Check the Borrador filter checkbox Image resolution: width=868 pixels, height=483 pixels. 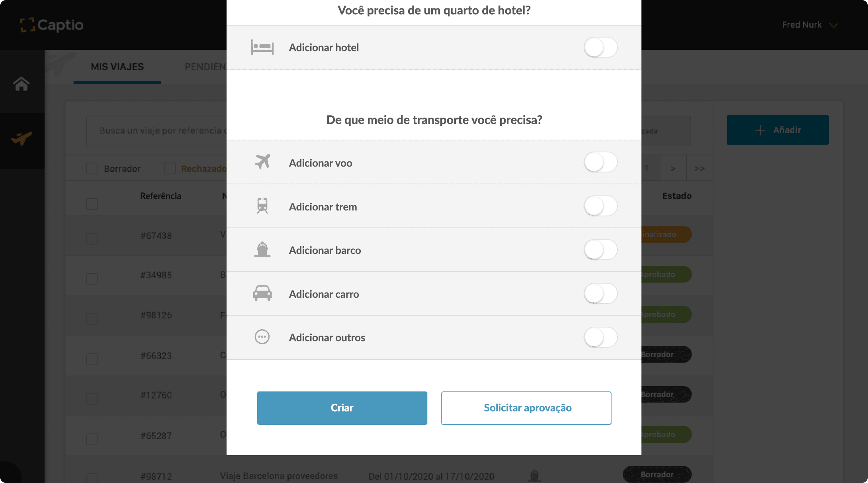click(92, 169)
